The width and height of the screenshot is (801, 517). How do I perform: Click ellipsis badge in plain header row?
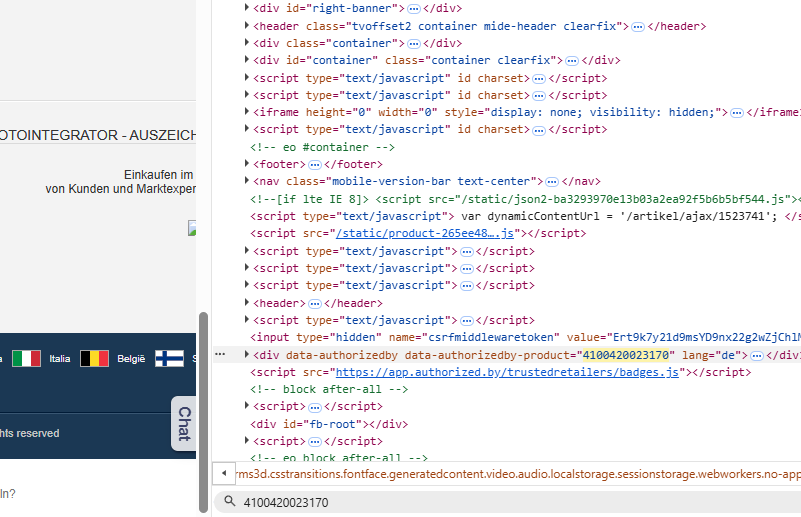[315, 303]
